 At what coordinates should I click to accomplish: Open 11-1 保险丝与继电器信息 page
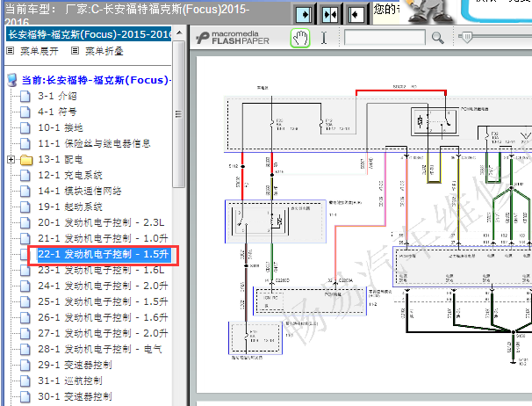coord(94,143)
